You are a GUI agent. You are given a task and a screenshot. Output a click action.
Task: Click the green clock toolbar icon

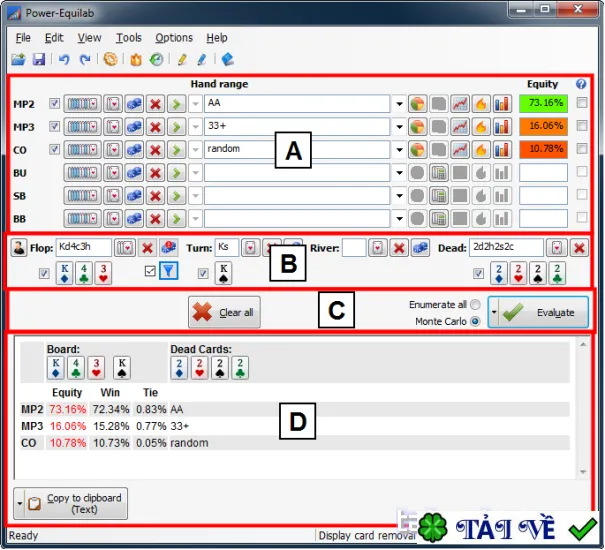click(156, 59)
